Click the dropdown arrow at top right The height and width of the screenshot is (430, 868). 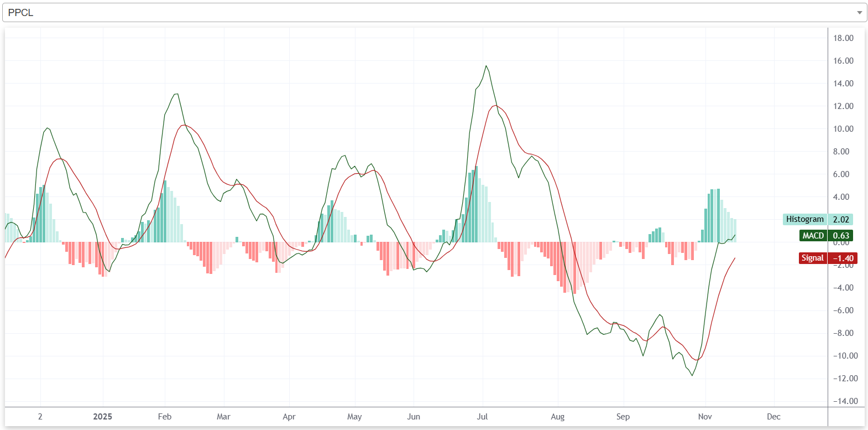(x=859, y=12)
